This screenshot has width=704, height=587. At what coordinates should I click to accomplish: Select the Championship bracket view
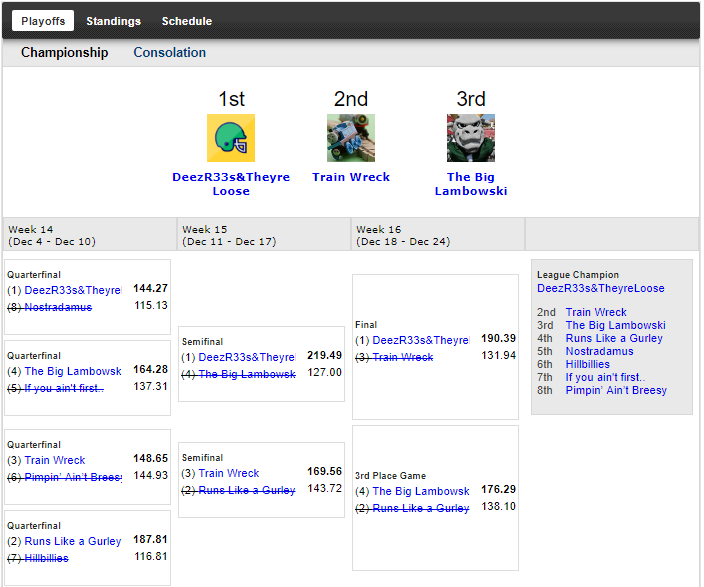(65, 53)
